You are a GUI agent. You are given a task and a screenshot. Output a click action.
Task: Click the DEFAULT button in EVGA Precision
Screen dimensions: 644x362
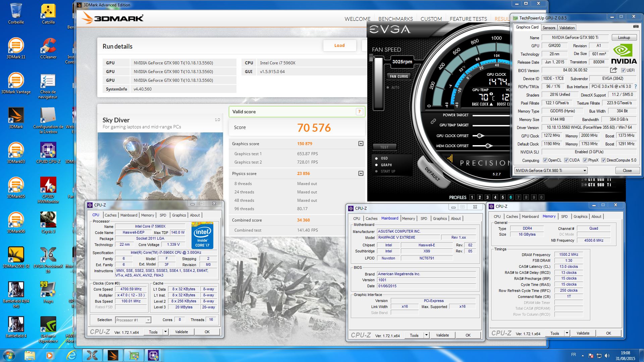432,174
